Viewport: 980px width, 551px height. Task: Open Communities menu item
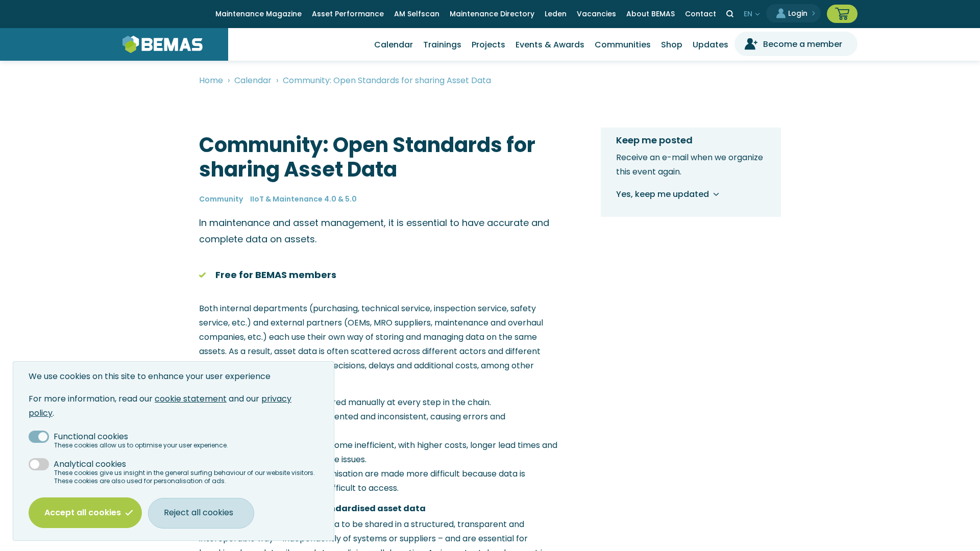tap(623, 45)
